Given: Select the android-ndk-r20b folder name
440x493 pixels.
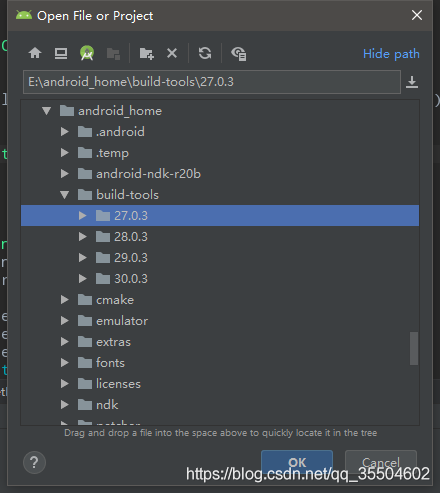Looking at the screenshot, I should 148,174.
